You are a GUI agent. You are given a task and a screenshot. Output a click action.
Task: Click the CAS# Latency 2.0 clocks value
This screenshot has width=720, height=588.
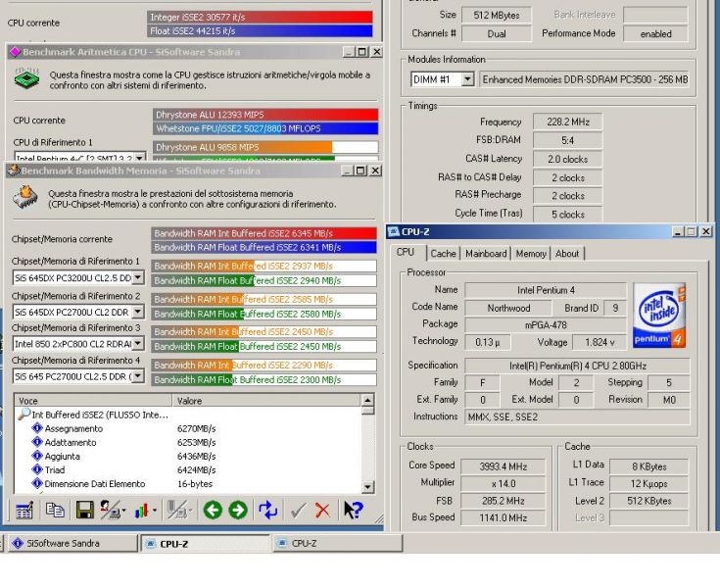click(567, 159)
